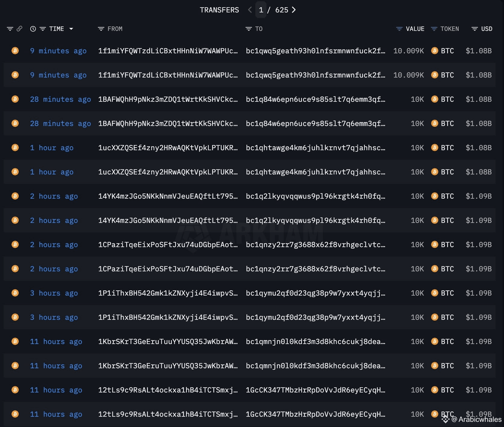Click the left Bitcoin icon in the first 28 minutes ago row
The width and height of the screenshot is (504, 427).
pos(15,99)
